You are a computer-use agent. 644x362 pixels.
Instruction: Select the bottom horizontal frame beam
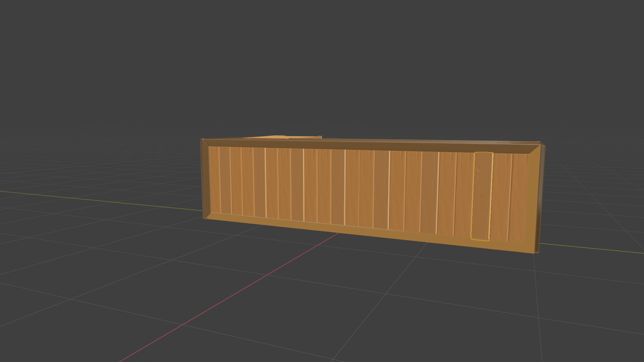tap(369, 231)
